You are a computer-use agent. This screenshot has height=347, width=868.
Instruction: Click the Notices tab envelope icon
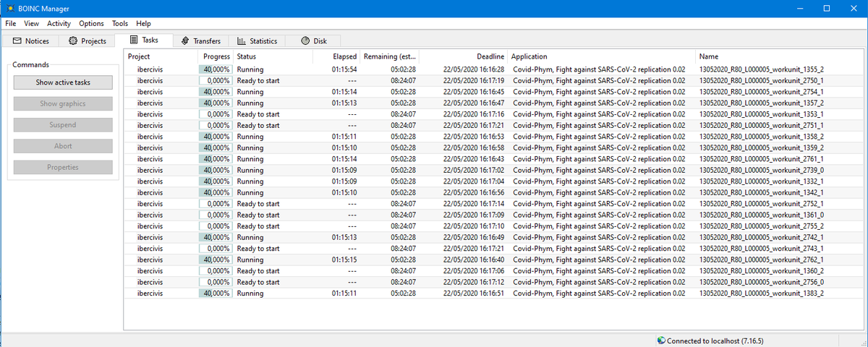pos(18,41)
